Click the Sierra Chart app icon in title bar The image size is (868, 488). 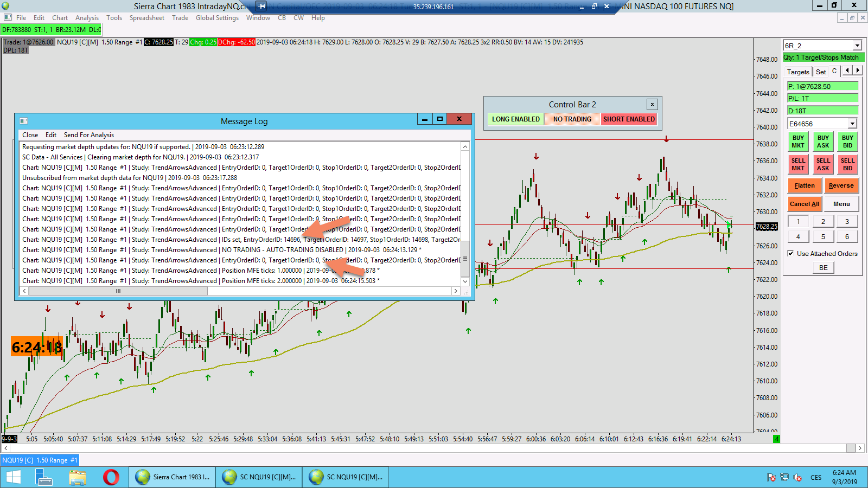pyautogui.click(x=6, y=6)
